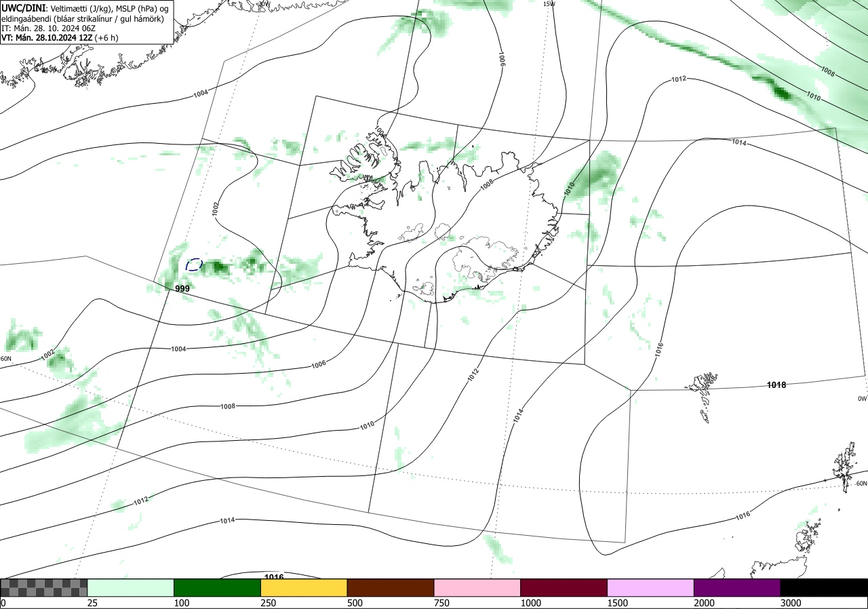Click the gray checkered 0–25 legend swatch
Viewport: 868px width, 609px height.
[44, 587]
